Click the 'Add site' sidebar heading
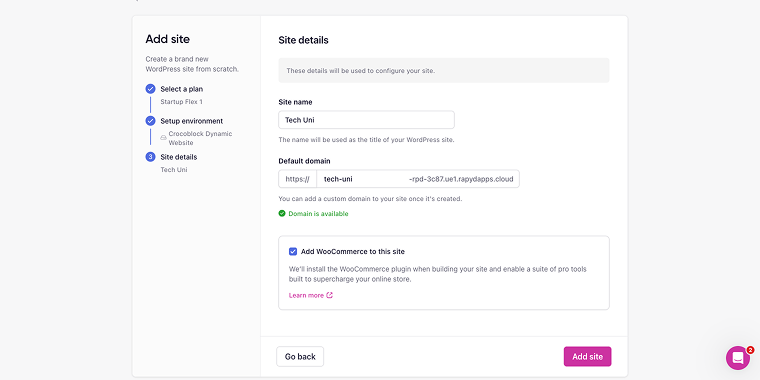The height and width of the screenshot is (380, 760). (168, 39)
